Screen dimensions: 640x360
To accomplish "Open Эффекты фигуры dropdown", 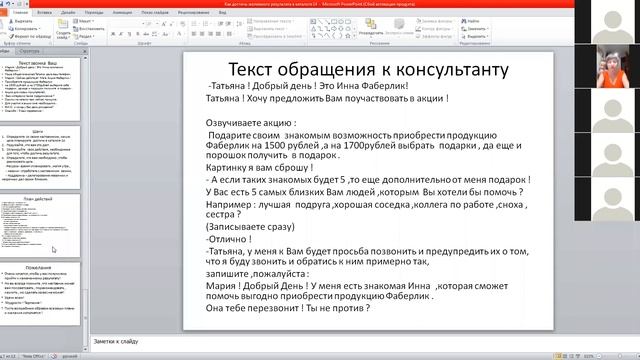I will click(435, 36).
